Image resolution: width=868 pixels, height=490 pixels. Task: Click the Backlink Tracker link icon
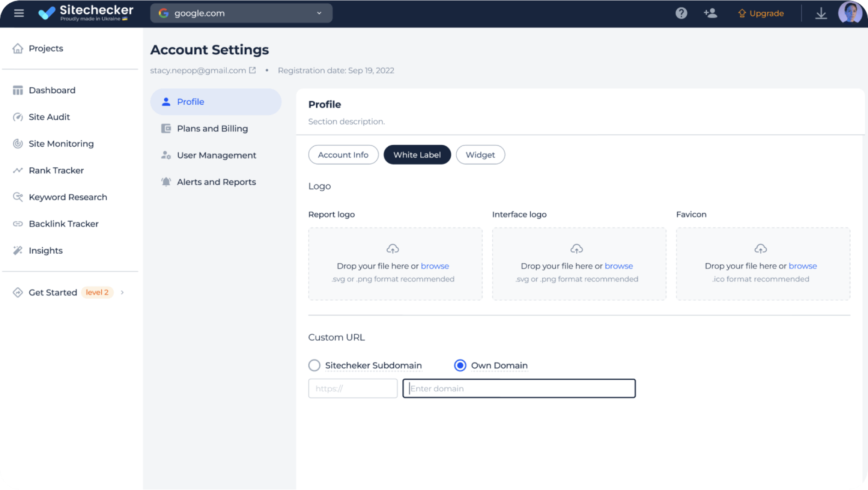pyautogui.click(x=17, y=223)
